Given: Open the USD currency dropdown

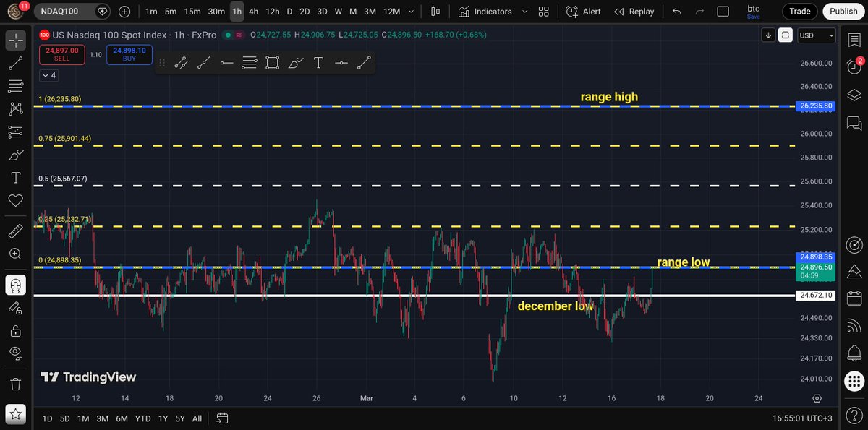Looking at the screenshot, I should click(x=816, y=35).
